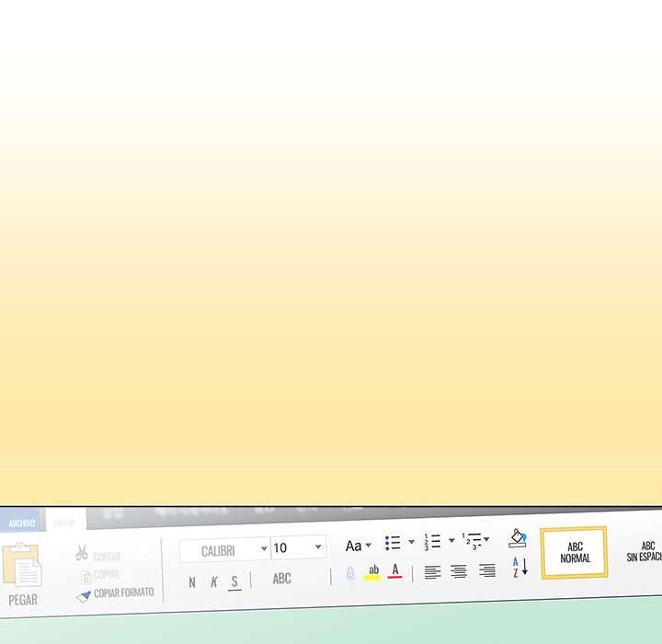The width and height of the screenshot is (662, 644).
Task: Click the Pegar paste icon
Action: 22,565
